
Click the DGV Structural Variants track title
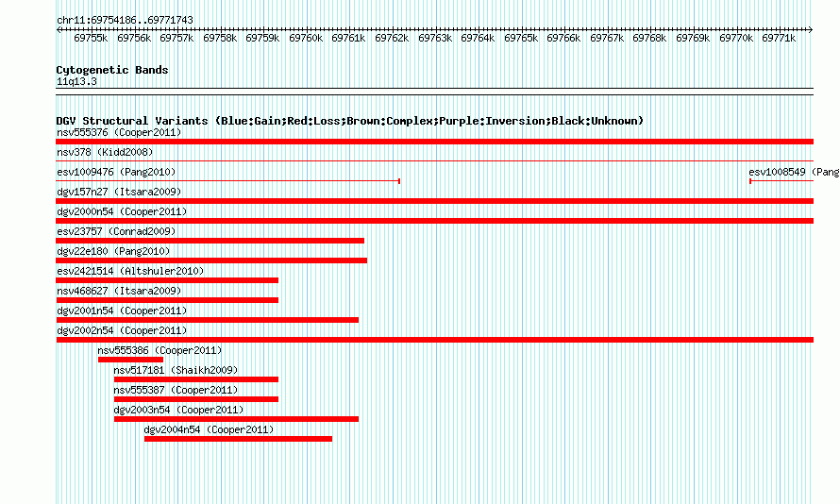point(350,121)
